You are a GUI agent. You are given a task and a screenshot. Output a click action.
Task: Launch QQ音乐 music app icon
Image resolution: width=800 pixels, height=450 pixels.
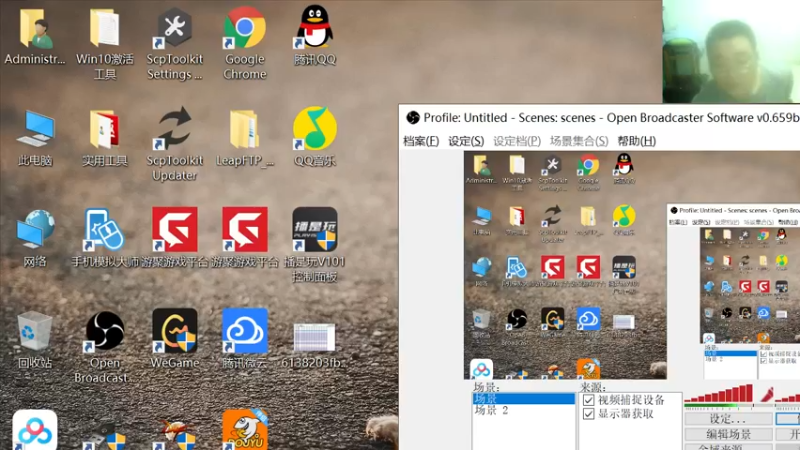tap(315, 138)
